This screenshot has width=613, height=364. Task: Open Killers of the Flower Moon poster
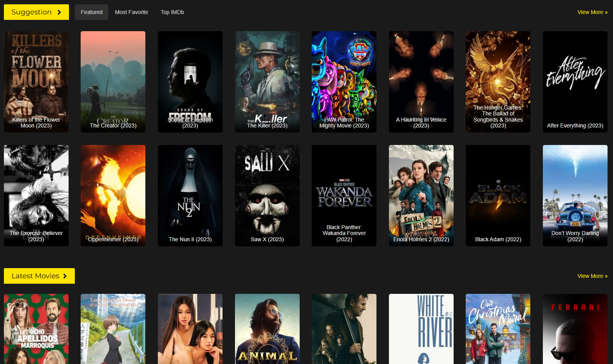pyautogui.click(x=36, y=81)
